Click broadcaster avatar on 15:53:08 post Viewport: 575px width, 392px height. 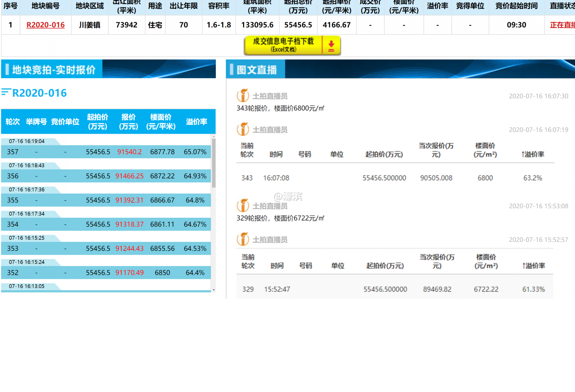pos(243,205)
